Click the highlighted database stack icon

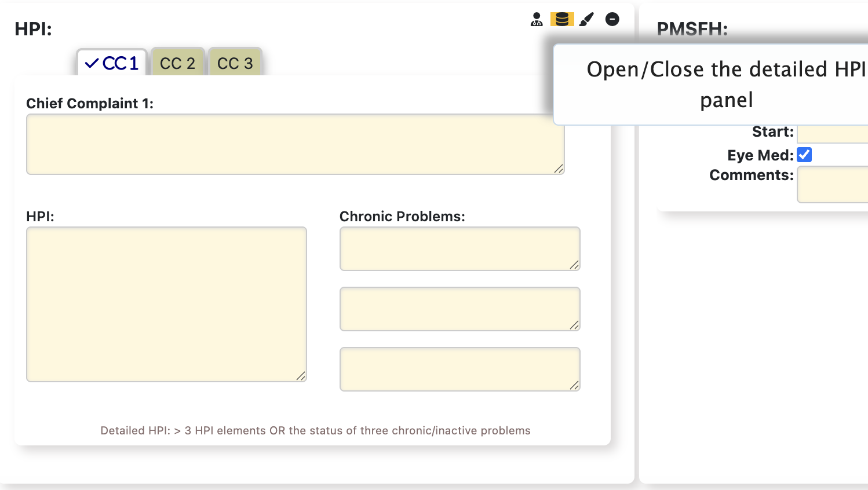coord(561,20)
